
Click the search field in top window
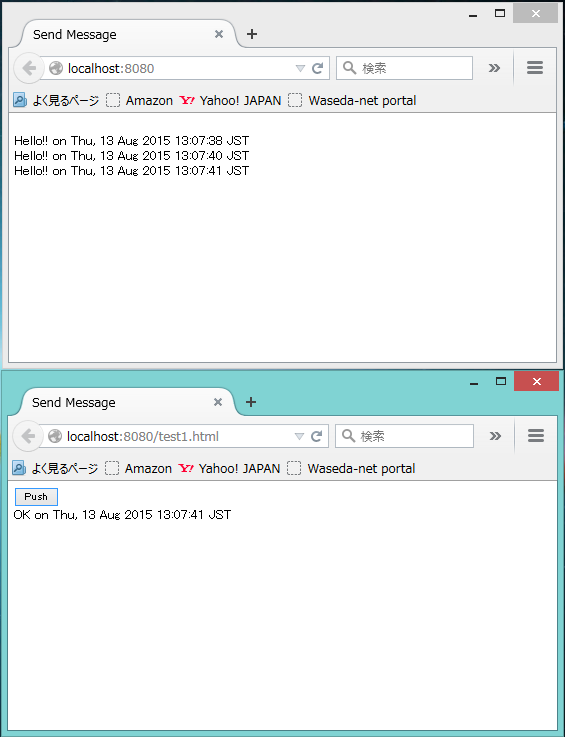[404, 69]
